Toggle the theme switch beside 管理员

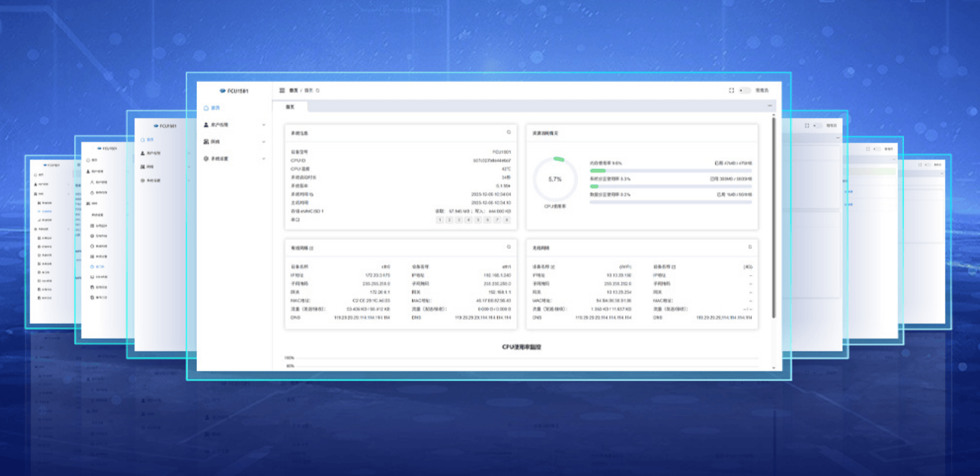(x=744, y=91)
